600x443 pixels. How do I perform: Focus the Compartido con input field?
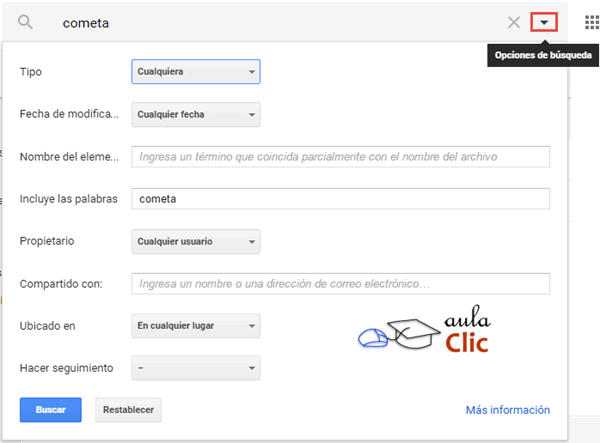click(341, 284)
